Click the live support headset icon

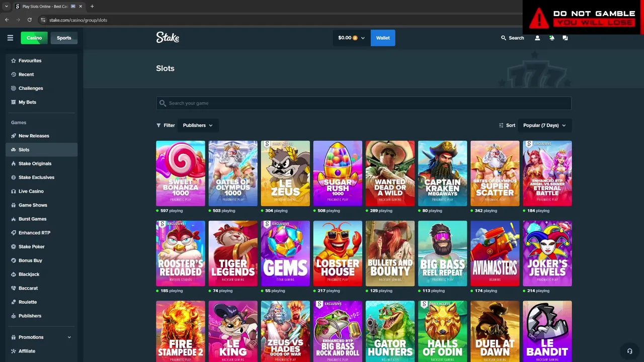(x=629, y=351)
